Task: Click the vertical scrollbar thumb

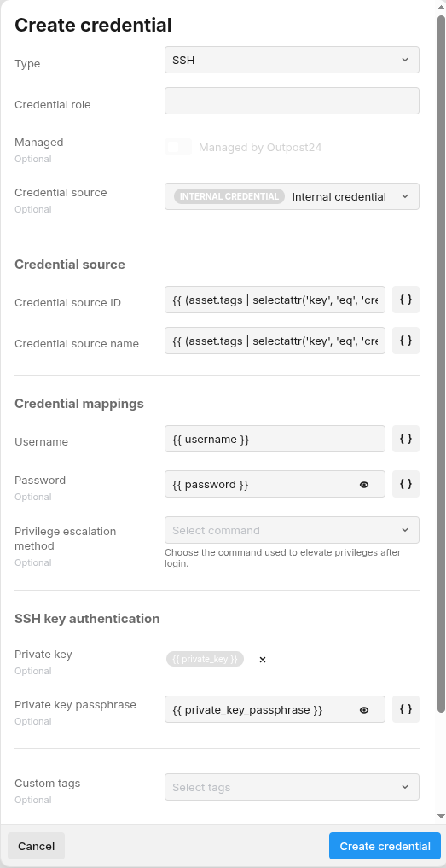Action: tap(441, 363)
